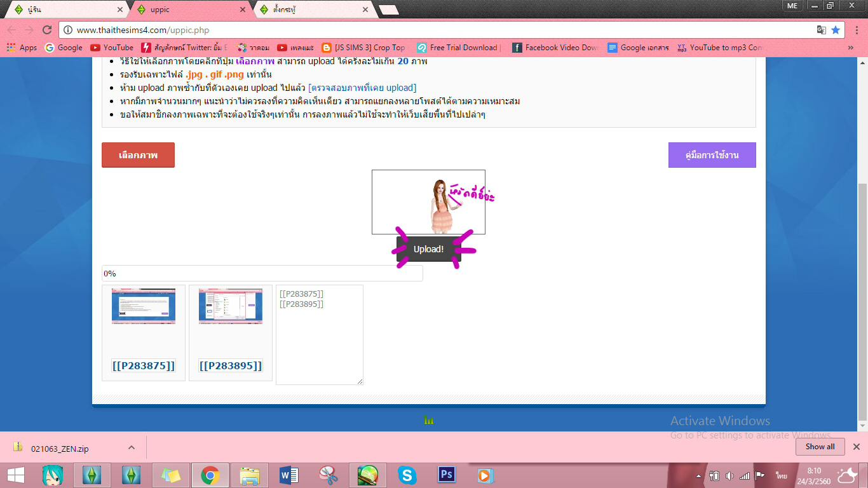Click the 0% upload progress bar
This screenshot has width=868, height=488.
click(262, 273)
